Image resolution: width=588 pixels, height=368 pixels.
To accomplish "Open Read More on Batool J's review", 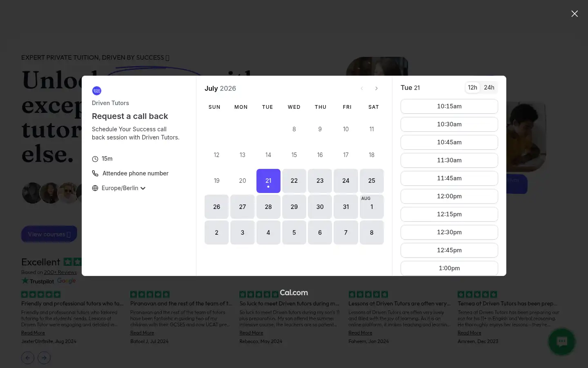I will 142,333.
